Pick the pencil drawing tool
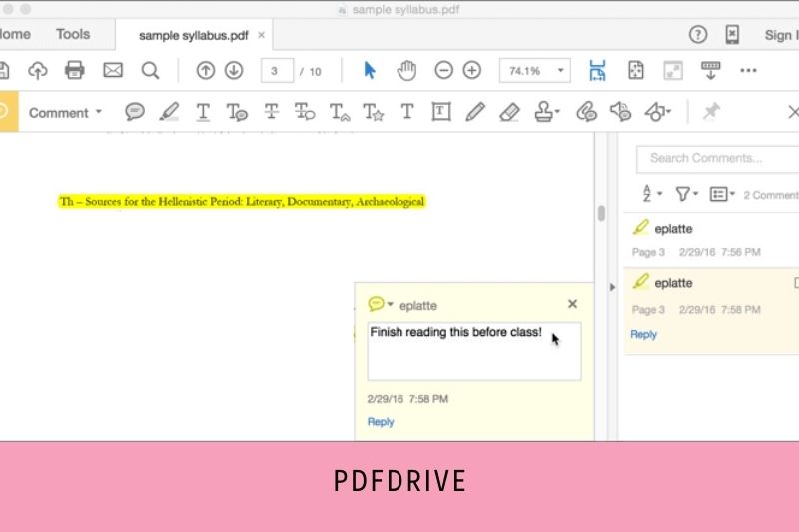The image size is (799, 532). tap(475, 112)
